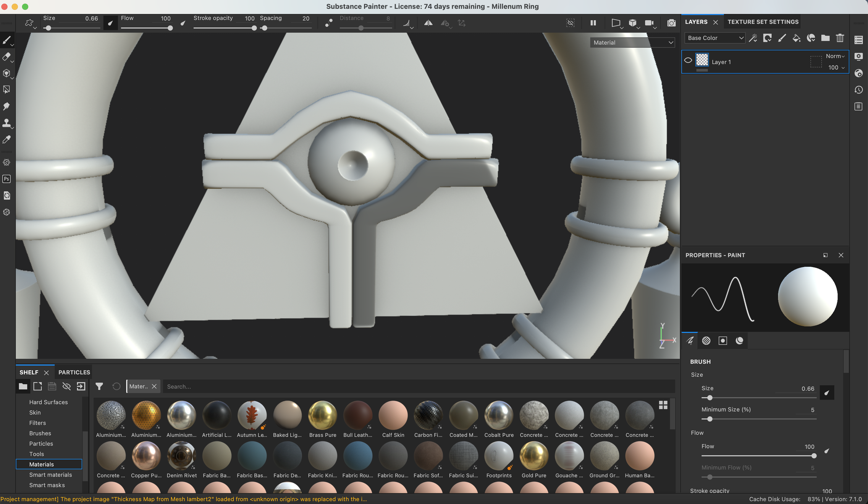Image resolution: width=868 pixels, height=504 pixels.
Task: Click the Delete layer button in Layers panel
Action: click(840, 38)
